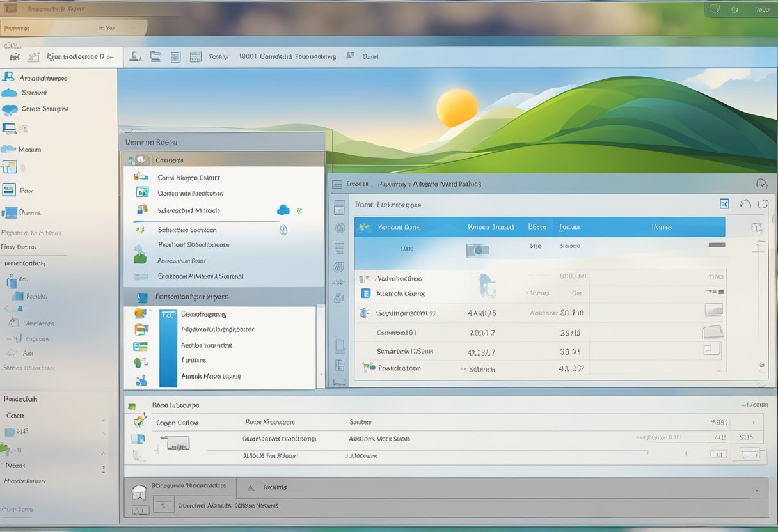The height and width of the screenshot is (532, 778).
Task: Open the grid view icon at the panel top right
Action: click(x=725, y=203)
